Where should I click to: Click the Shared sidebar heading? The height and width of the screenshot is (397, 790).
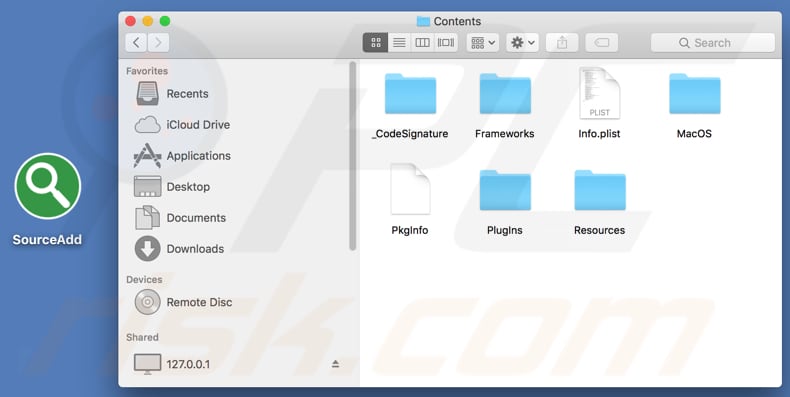[x=142, y=337]
